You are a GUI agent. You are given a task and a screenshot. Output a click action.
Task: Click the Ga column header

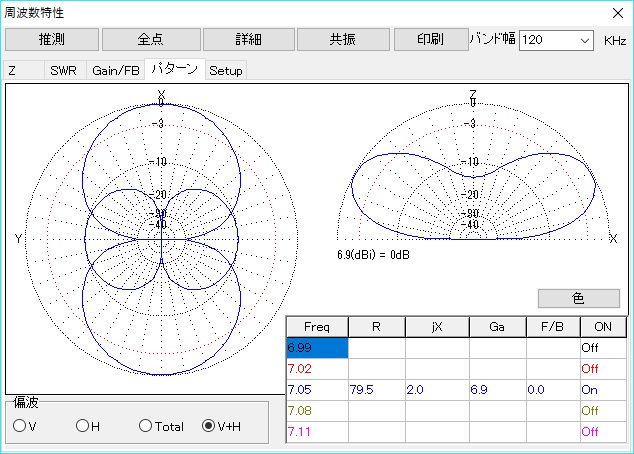[498, 327]
